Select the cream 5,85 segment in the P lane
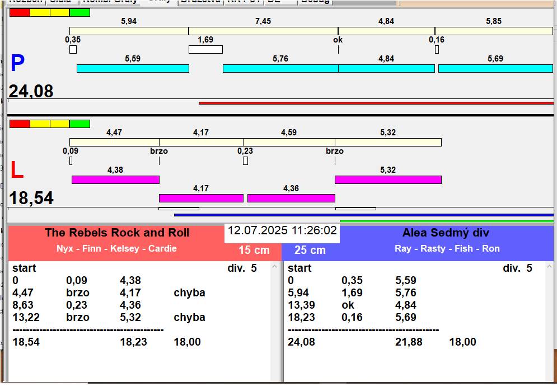The height and width of the screenshot is (392, 557). [494, 31]
